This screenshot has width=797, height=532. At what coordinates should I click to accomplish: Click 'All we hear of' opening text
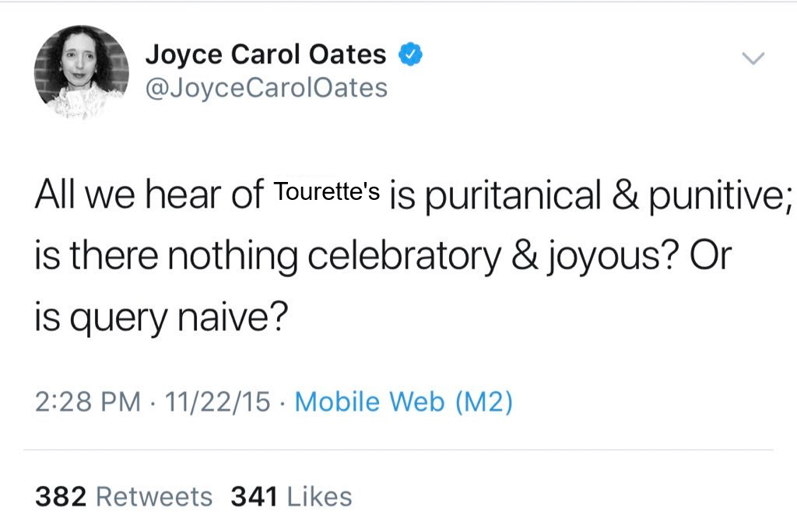click(148, 194)
